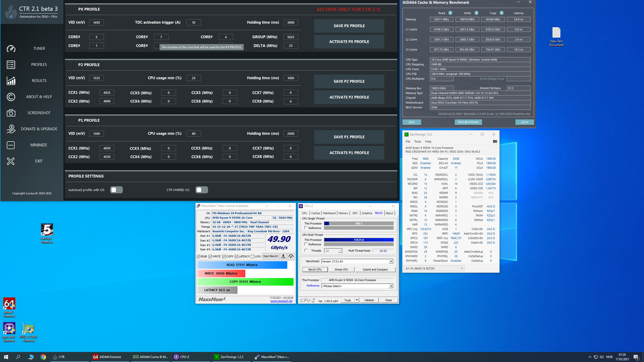Switch to AIDA64 Extreme on taskbar

(110, 356)
